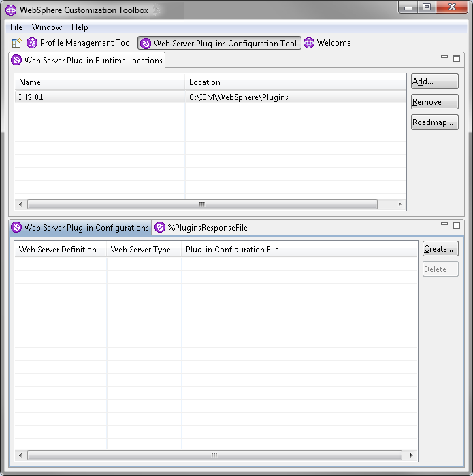Click the runtime locations horizontal scrollbar thumb

202,204
